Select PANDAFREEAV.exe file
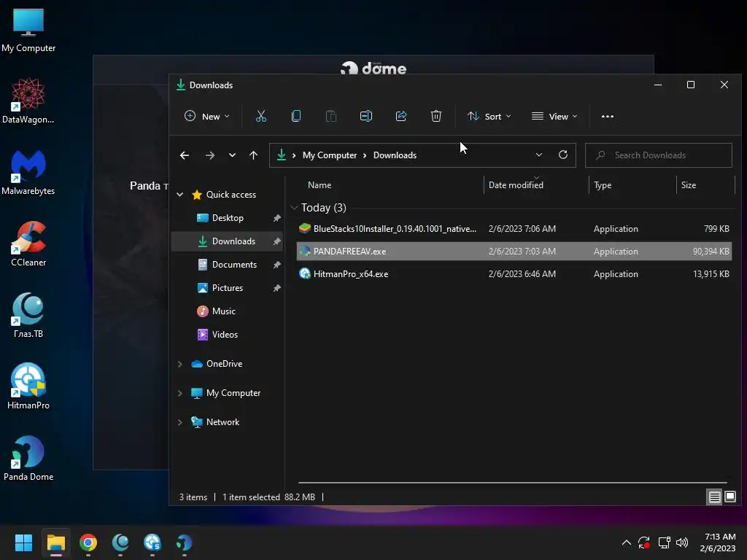 click(x=514, y=252)
